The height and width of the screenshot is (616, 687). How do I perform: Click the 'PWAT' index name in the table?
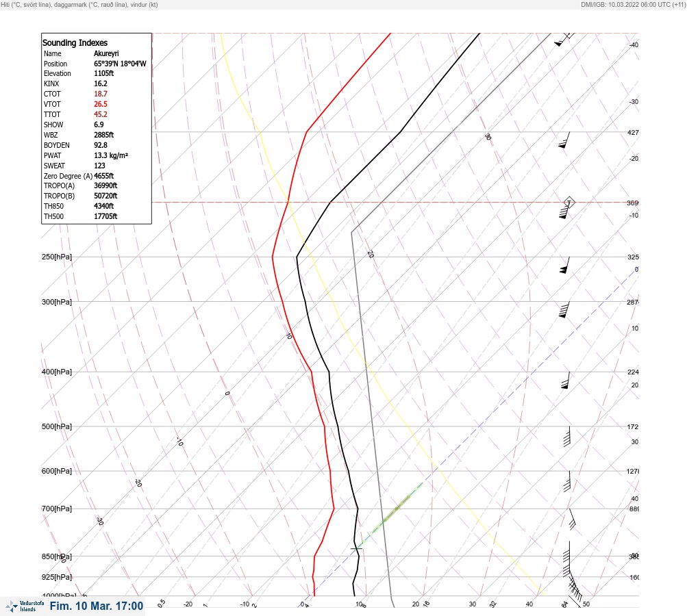[x=53, y=155]
